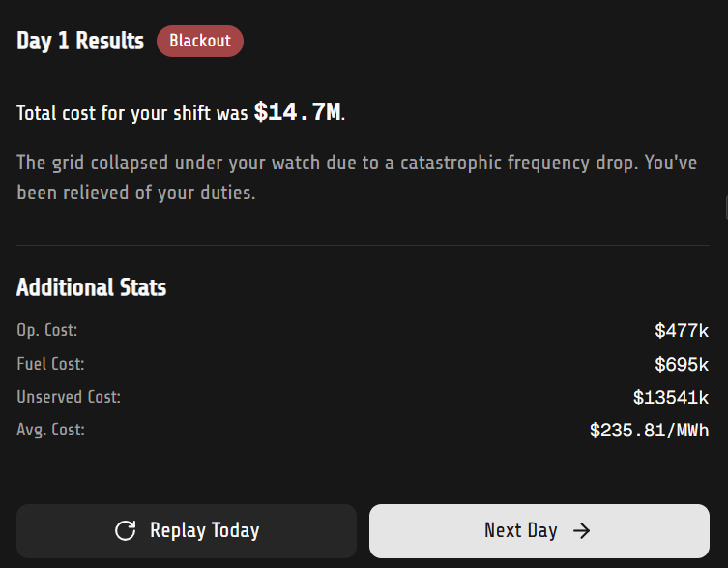The width and height of the screenshot is (728, 568).
Task: Click the $14.7M total cost figure
Action: point(297,112)
